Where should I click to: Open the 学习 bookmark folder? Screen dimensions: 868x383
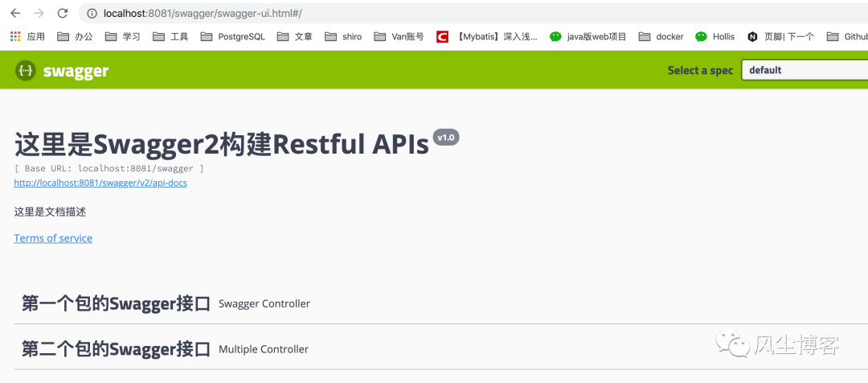[x=122, y=36]
